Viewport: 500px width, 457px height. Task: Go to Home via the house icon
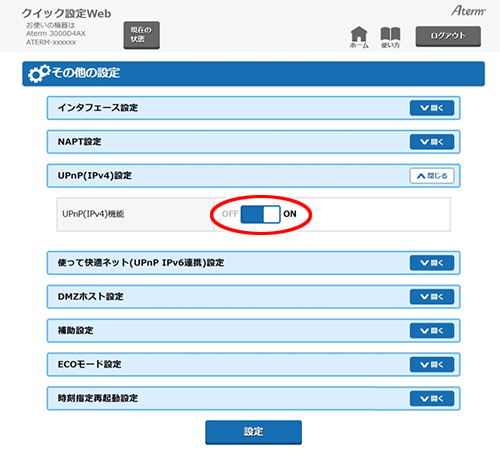359,37
